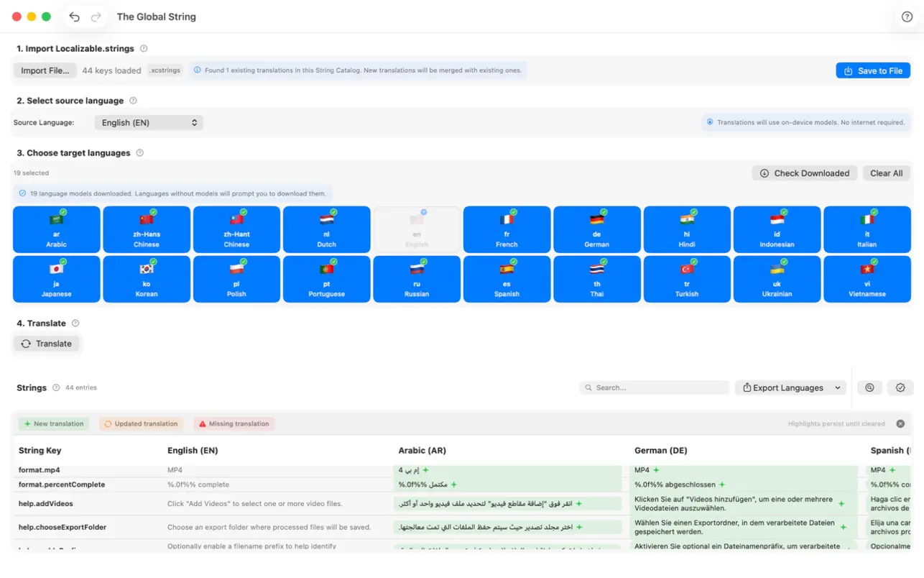Click the undo arrow in title bar
The height and width of the screenshot is (578, 924).
click(74, 17)
